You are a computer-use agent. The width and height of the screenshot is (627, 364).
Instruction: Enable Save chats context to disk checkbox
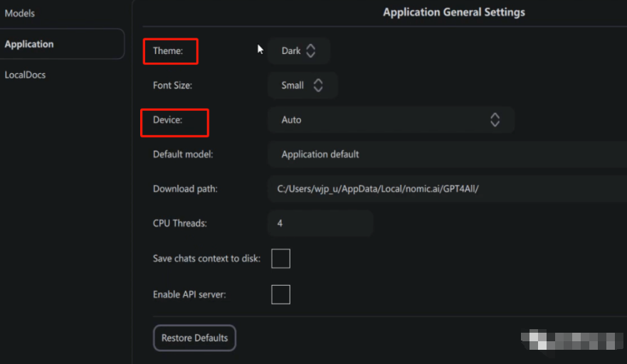pyautogui.click(x=280, y=259)
